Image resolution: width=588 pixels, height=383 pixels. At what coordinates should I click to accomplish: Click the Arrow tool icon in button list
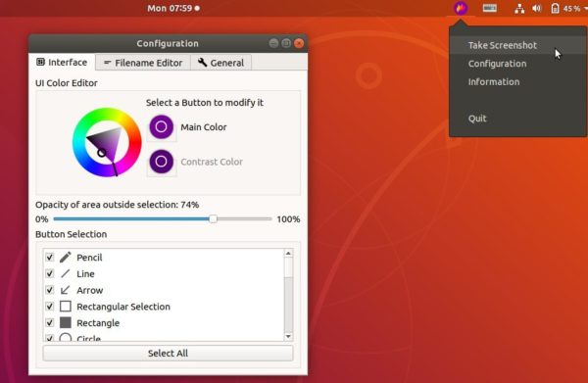point(66,290)
